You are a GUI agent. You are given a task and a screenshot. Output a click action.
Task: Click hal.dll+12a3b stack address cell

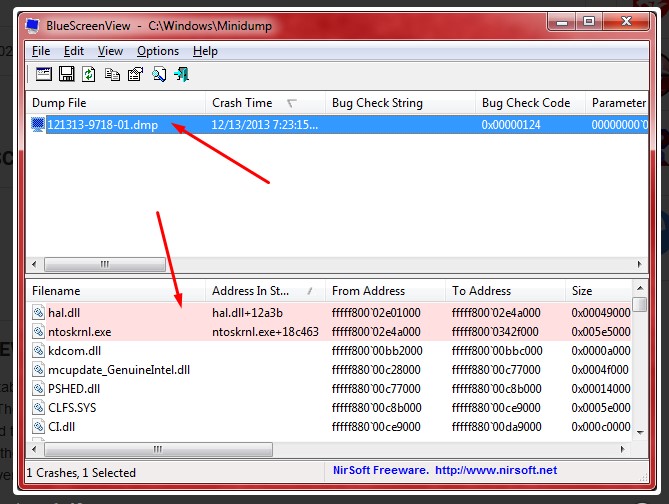point(247,313)
